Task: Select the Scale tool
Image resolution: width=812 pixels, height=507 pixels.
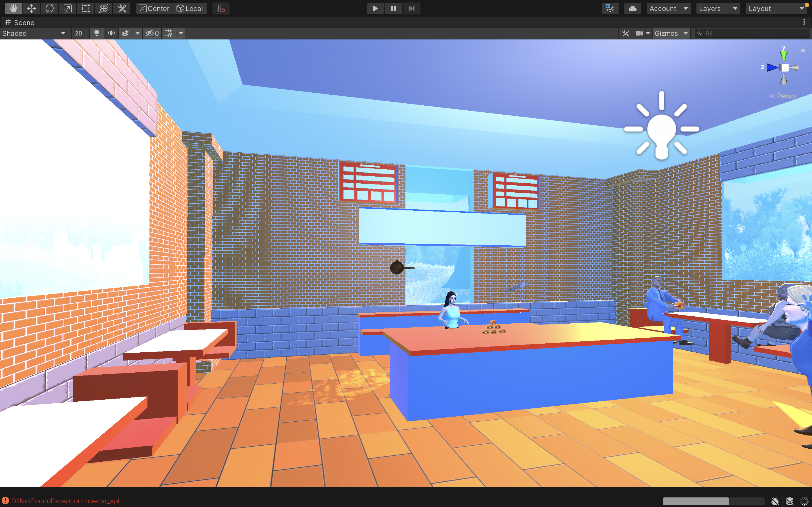Action: 68,8
